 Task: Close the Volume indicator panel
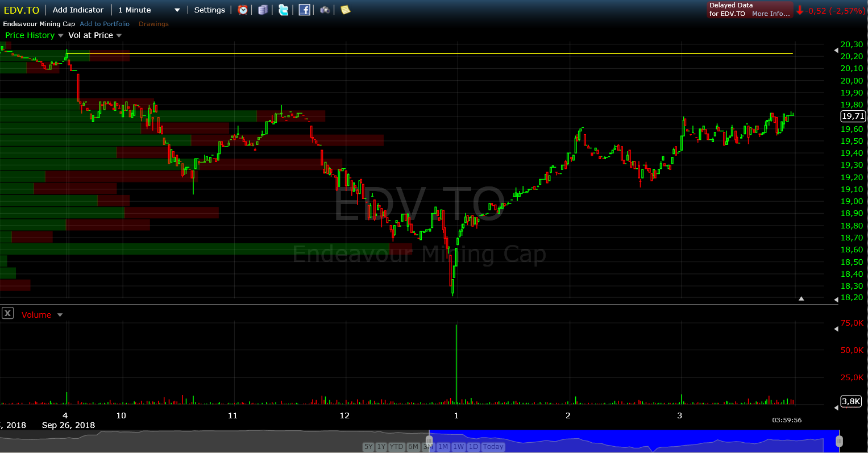tap(7, 313)
